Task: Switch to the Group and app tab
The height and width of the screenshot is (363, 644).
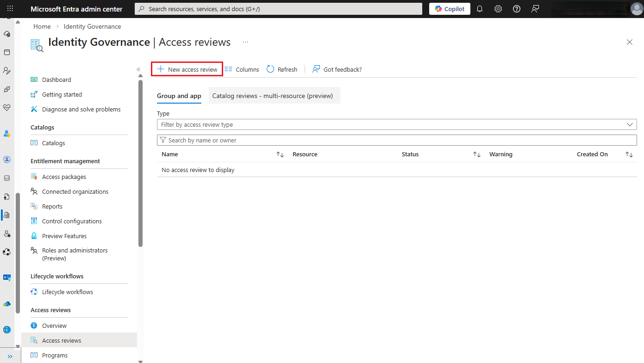Action: click(x=179, y=96)
